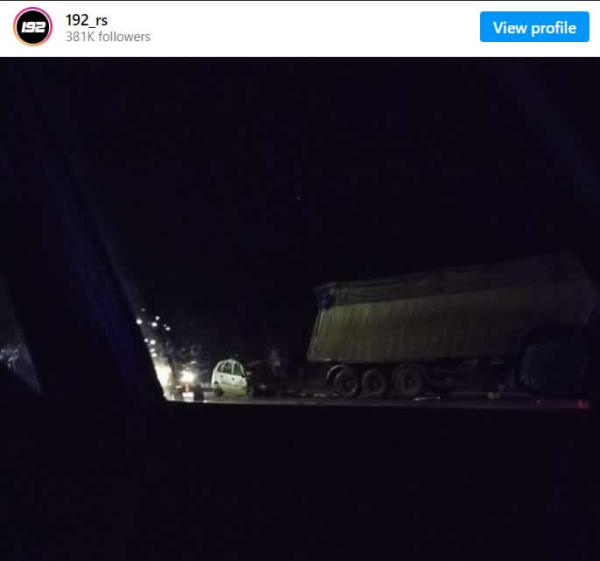Click the red light at photo's right edge
This screenshot has height=561, width=600.
click(583, 404)
